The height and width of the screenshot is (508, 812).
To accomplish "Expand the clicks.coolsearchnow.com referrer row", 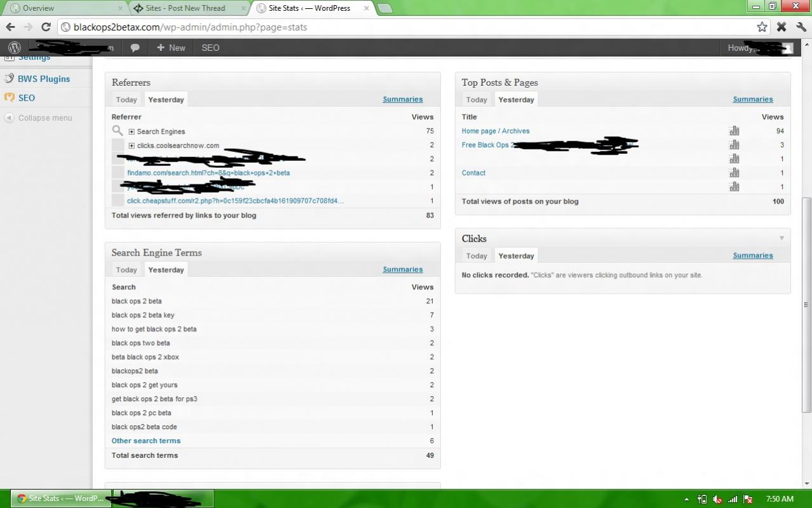I will coord(132,146).
